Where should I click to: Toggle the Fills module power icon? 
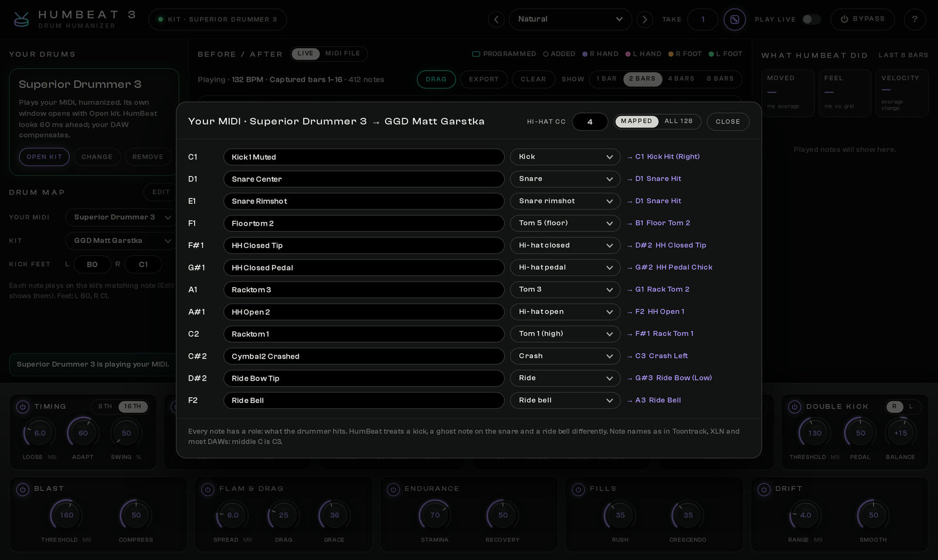coord(579,489)
